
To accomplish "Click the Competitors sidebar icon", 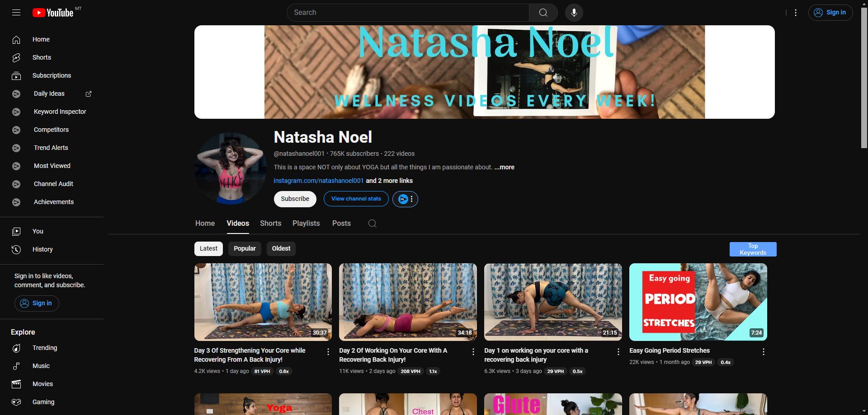I will 16,130.
